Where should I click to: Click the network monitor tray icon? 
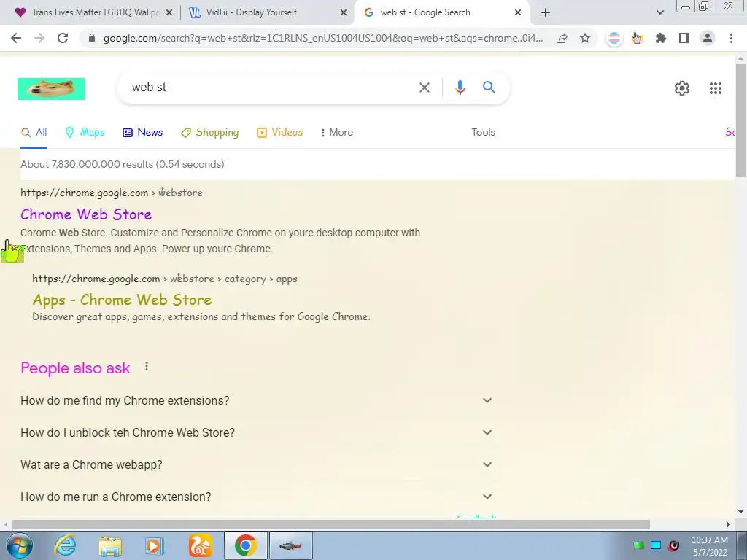656,545
